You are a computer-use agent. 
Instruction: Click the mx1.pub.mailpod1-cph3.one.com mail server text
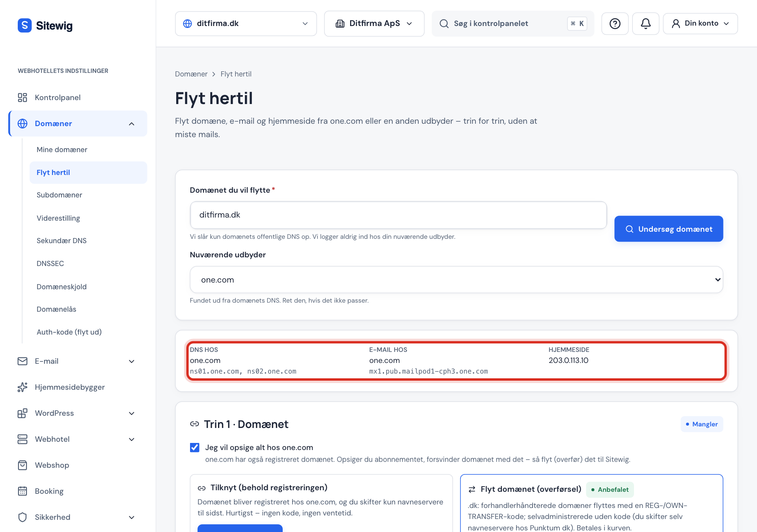tap(429, 371)
